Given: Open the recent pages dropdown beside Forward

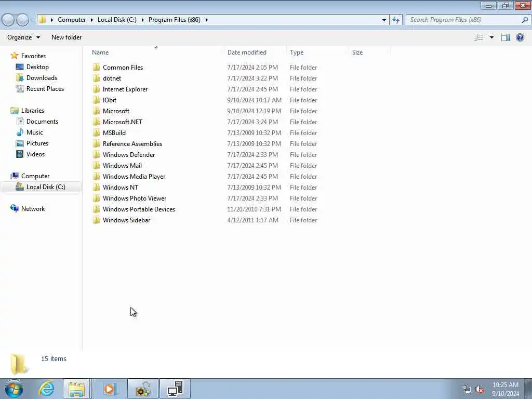Looking at the screenshot, I should coord(33,20).
